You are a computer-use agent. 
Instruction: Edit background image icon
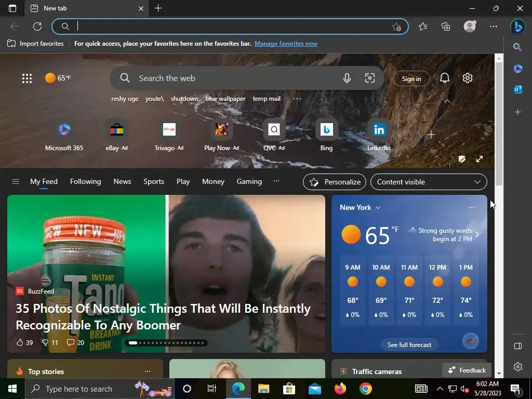(462, 159)
